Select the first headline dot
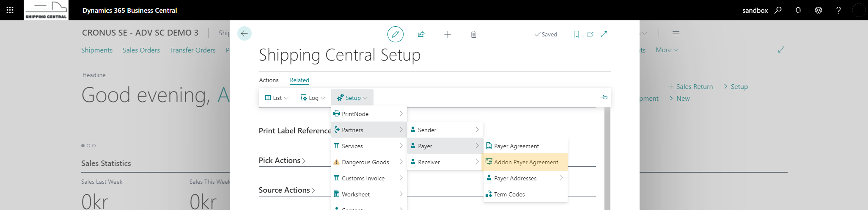 pyautogui.click(x=83, y=146)
